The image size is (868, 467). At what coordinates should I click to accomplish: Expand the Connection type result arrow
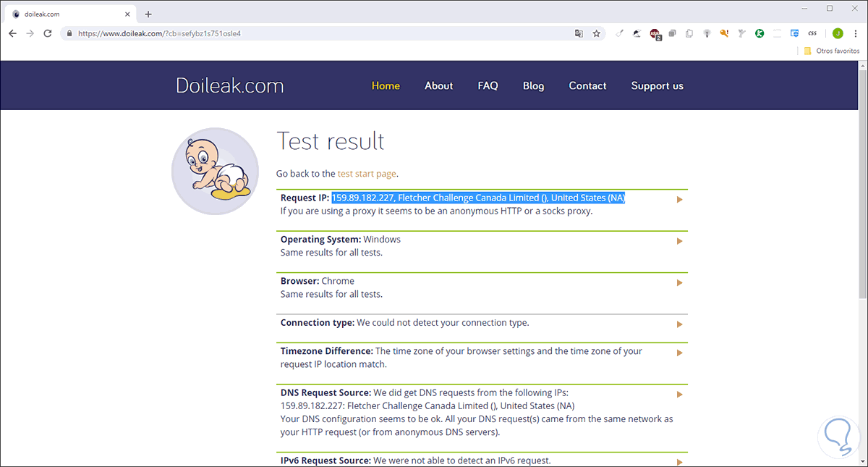pos(680,324)
